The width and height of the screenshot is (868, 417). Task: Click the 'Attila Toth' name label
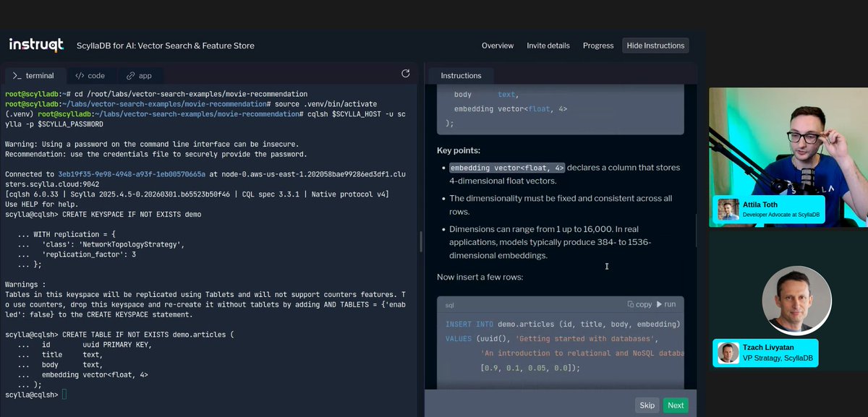pos(761,205)
